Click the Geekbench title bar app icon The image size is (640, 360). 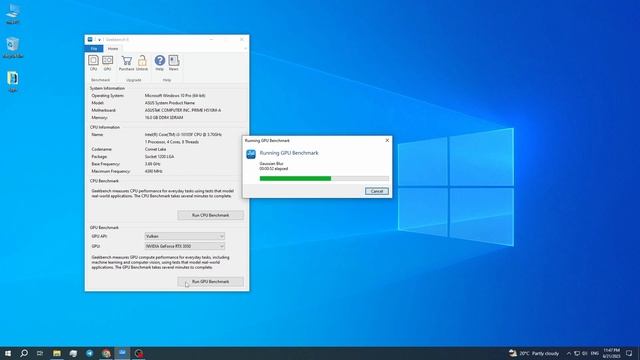[90, 39]
